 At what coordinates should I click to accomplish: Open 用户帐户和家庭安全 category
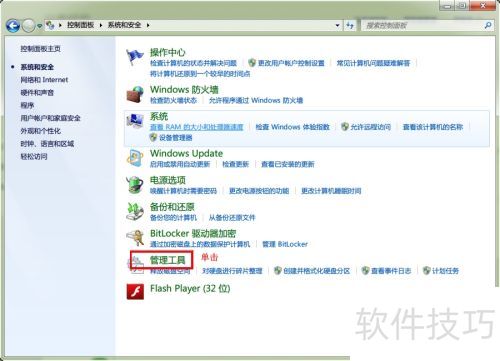(x=51, y=118)
